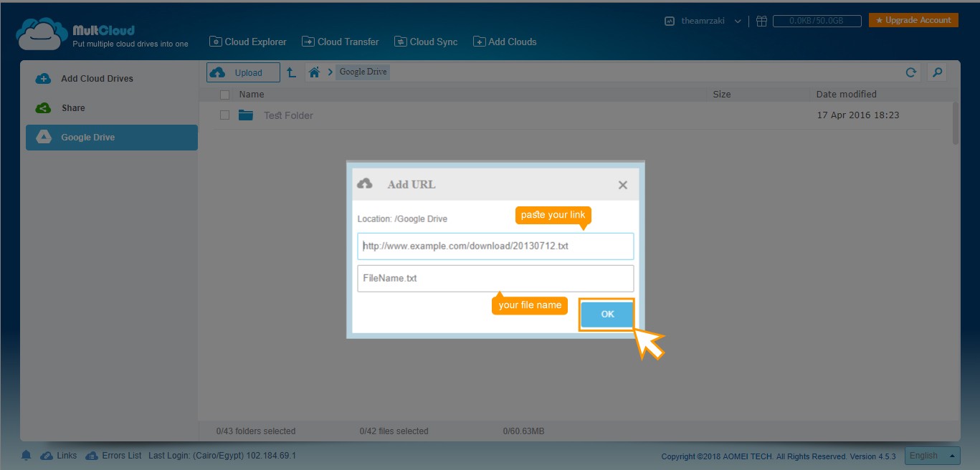Open Add Clouds
Screen dimensions: 980x470
(x=505, y=42)
